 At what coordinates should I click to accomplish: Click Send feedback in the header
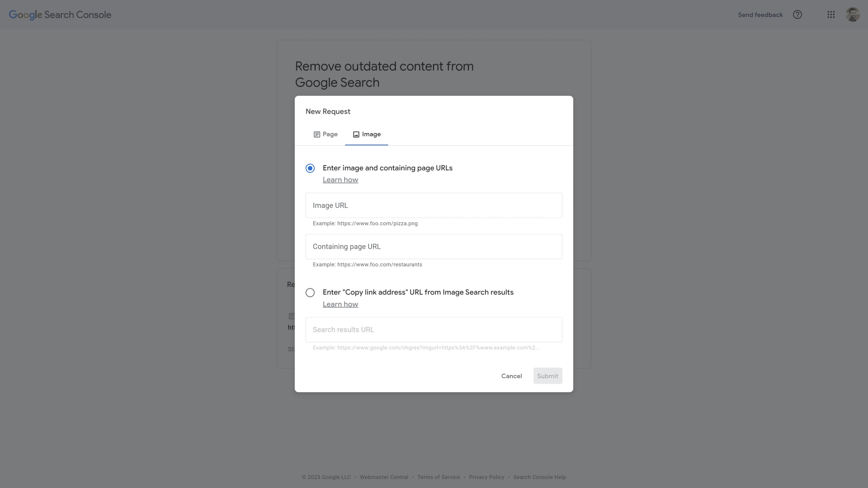click(760, 15)
